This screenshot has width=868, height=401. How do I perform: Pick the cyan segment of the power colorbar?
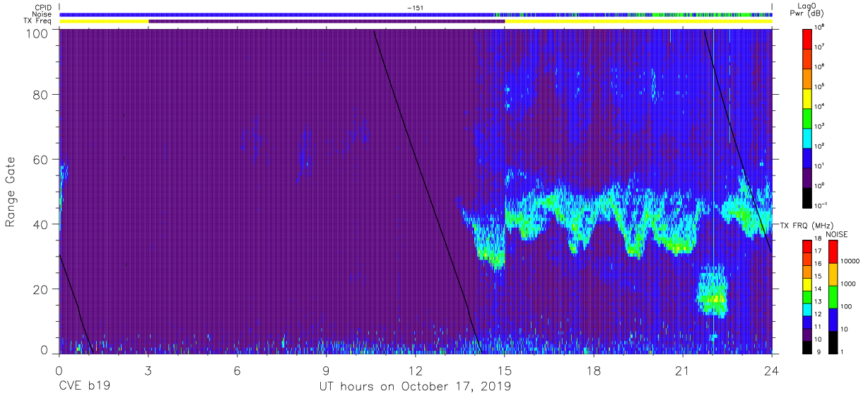pyautogui.click(x=808, y=136)
